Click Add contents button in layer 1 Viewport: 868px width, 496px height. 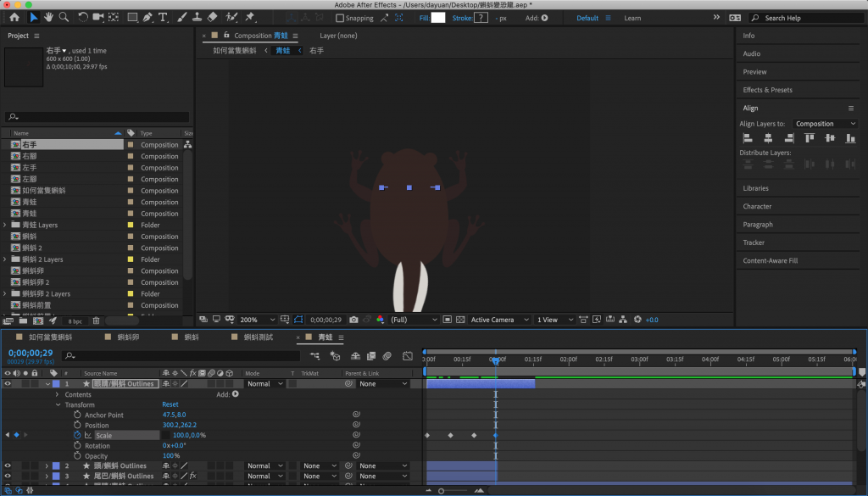coord(236,394)
